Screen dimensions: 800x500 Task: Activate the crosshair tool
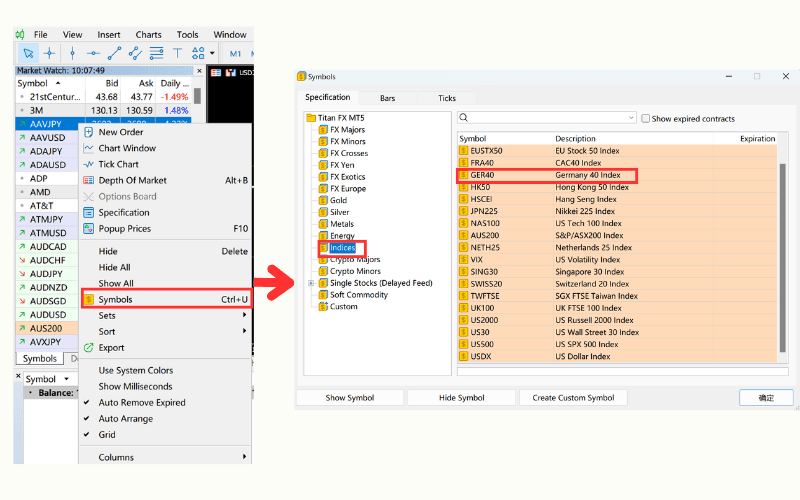point(49,54)
